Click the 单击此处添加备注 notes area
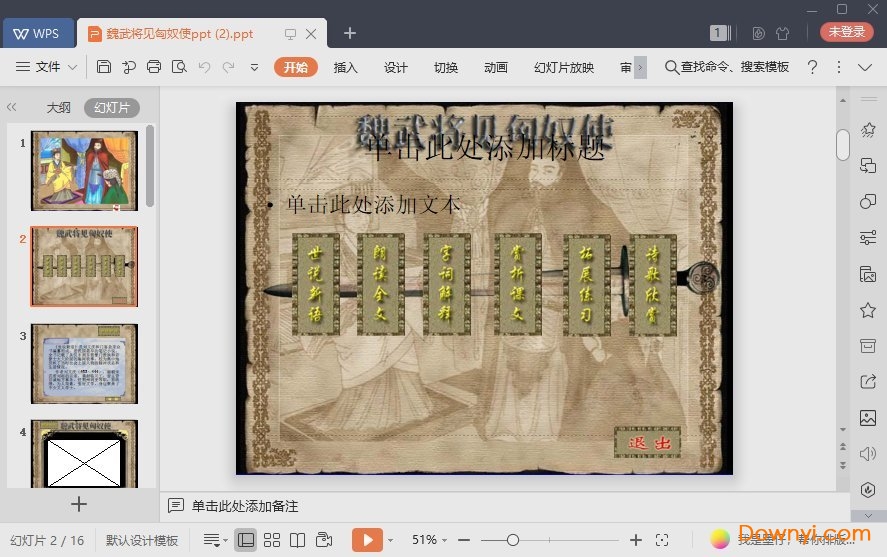Image resolution: width=887 pixels, height=557 pixels. [x=244, y=506]
